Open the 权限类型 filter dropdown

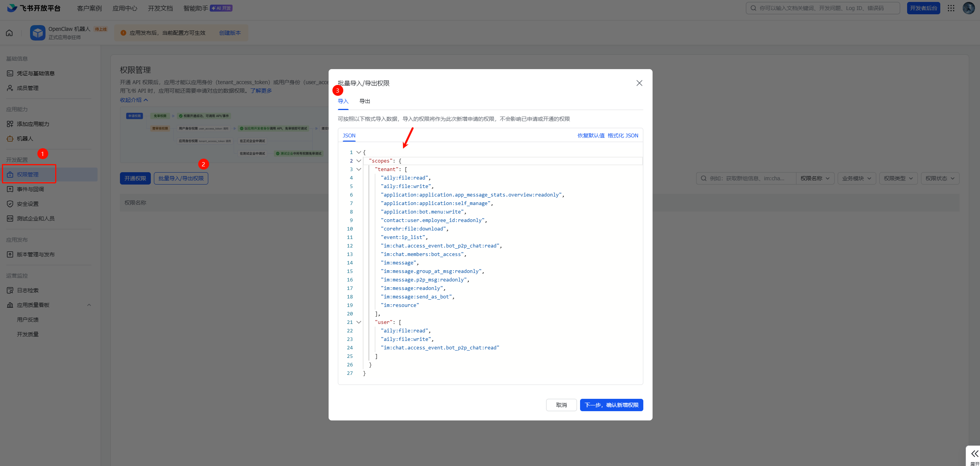(x=898, y=178)
